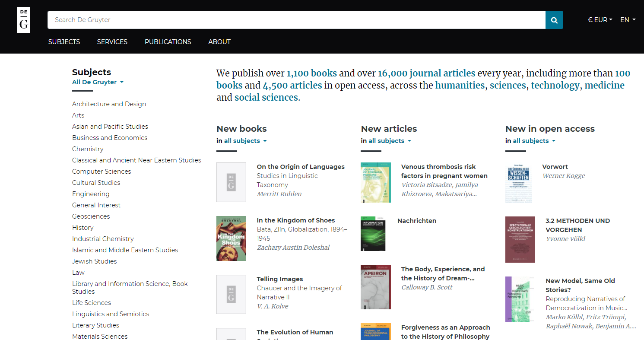Select Cultural Studies subject
644x340 pixels.
click(96, 183)
